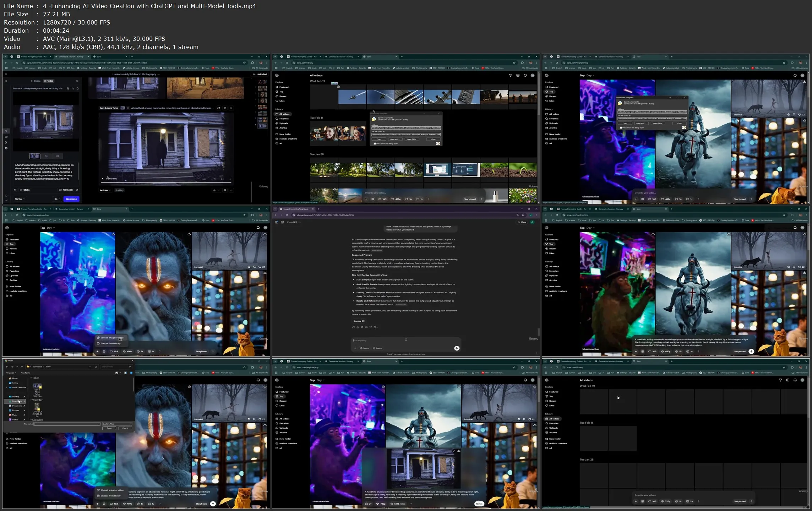Collapse the Yesterday group in the Open dialog

(31, 400)
